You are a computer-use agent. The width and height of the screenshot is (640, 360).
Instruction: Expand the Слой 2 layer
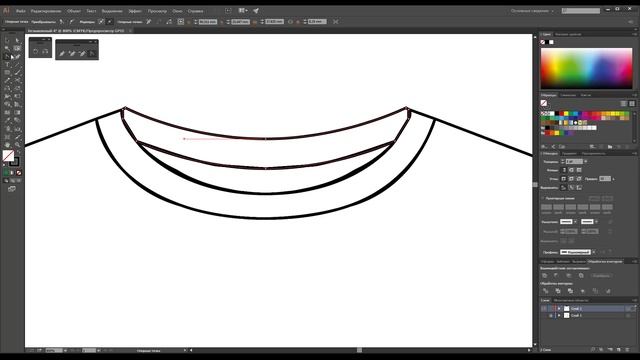(559, 309)
